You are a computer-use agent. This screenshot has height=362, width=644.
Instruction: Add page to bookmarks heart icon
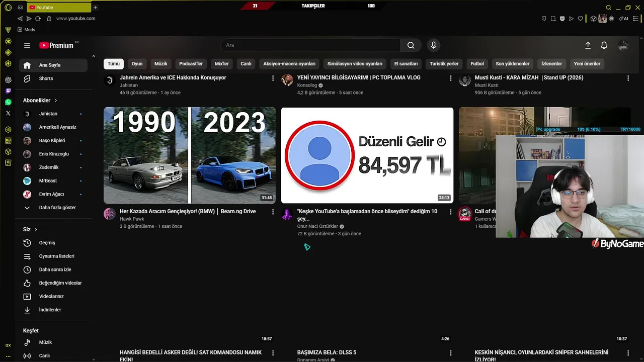pyautogui.click(x=580, y=19)
